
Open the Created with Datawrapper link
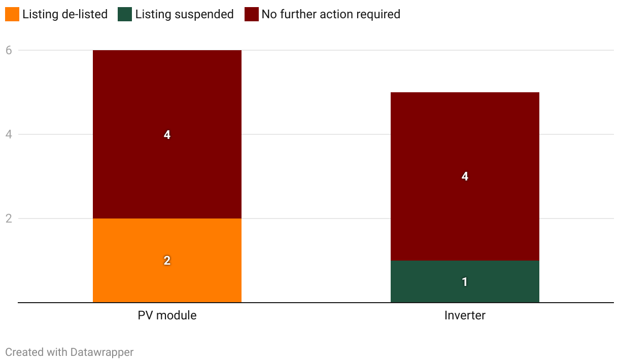pyautogui.click(x=70, y=352)
